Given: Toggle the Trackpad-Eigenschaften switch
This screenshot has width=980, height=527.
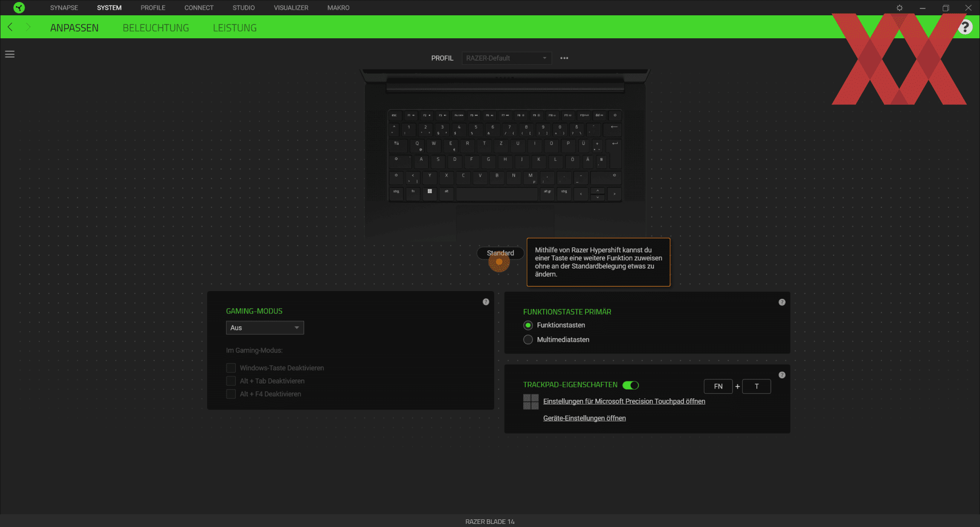Looking at the screenshot, I should click(631, 385).
